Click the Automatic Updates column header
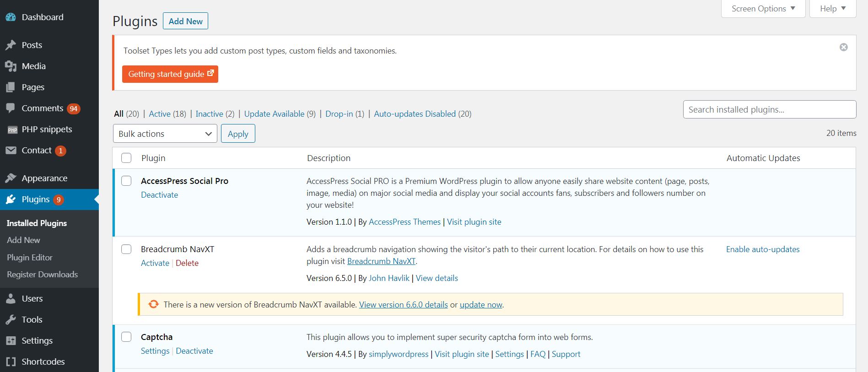This screenshot has width=868, height=372. 763,158
